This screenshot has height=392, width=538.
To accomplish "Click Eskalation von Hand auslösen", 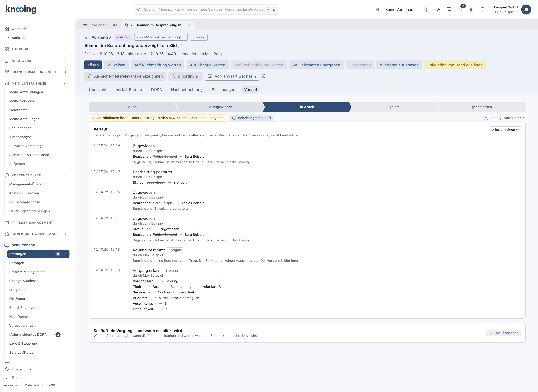I will pyautogui.click(x=455, y=65).
